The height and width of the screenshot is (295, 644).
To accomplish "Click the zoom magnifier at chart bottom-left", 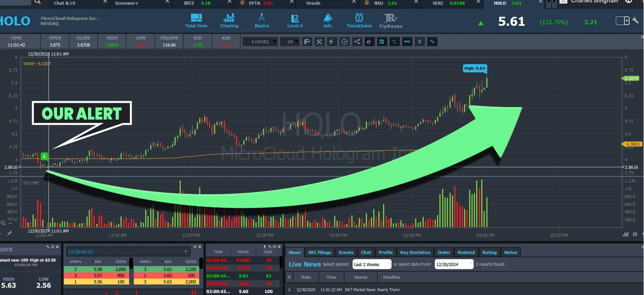I will 3,223.
